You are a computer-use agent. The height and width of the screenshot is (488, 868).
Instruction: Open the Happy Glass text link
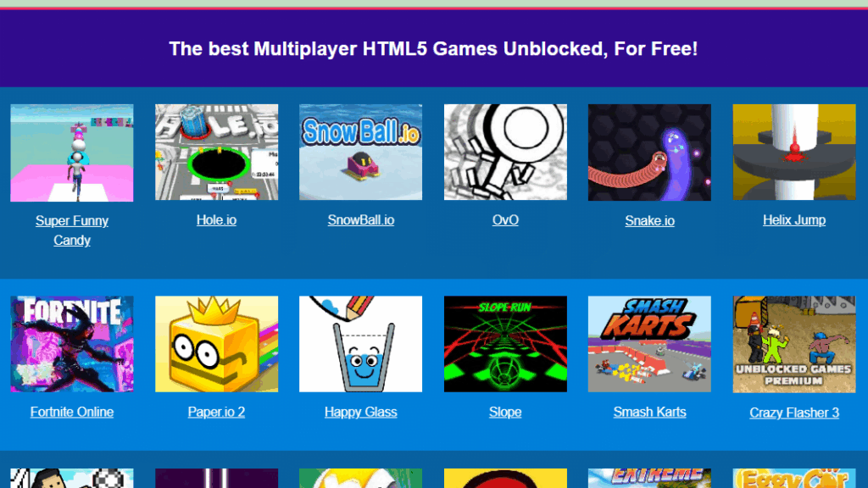[361, 413]
